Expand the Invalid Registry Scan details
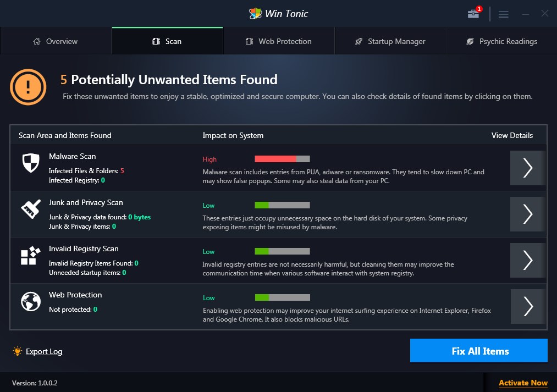This screenshot has width=557, height=392. coord(527,260)
